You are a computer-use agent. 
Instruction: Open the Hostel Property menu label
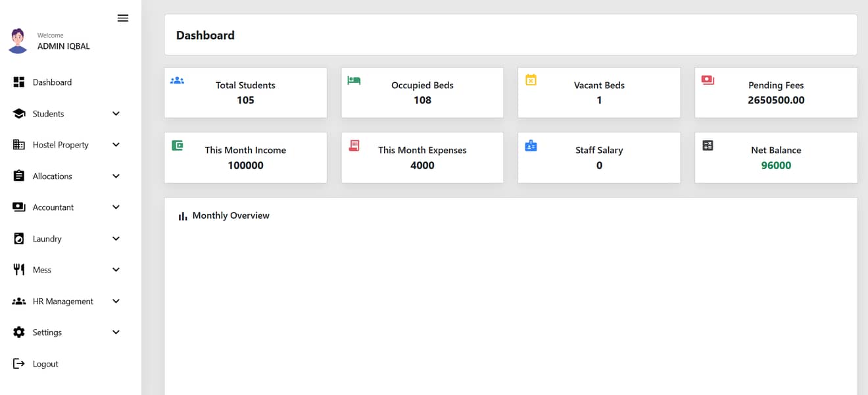60,145
